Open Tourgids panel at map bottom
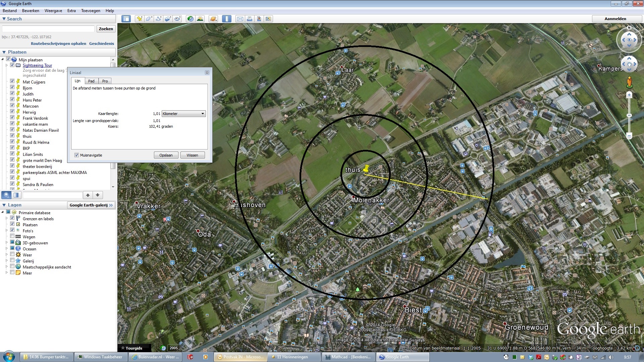The image size is (644, 362). coord(134,348)
